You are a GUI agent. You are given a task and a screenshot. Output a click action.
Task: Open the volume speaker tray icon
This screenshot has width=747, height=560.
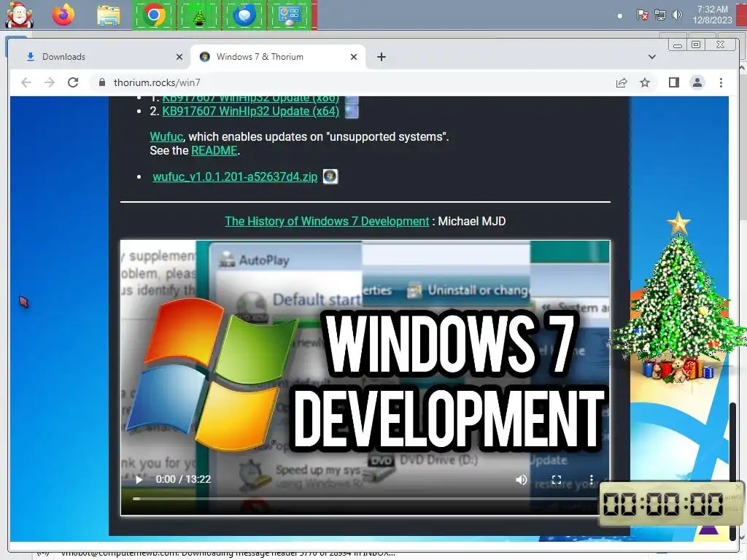coord(676,15)
